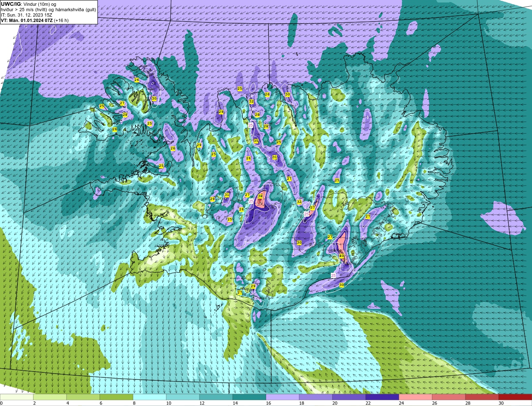Select the 26–28 m/s salmon legend swatch
The image size is (532, 406).
449,397
